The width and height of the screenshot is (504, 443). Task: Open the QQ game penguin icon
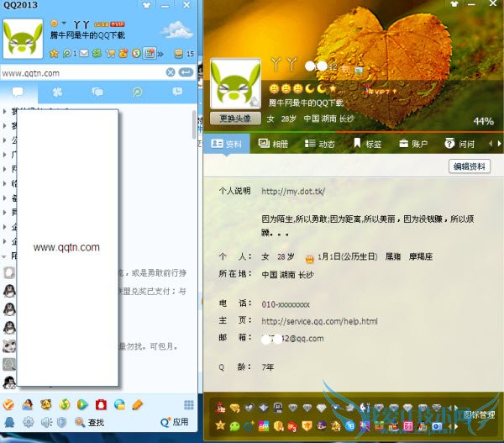tap(28, 404)
